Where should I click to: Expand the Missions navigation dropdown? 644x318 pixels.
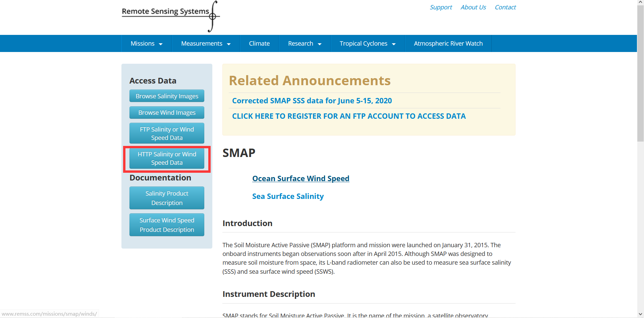146,43
